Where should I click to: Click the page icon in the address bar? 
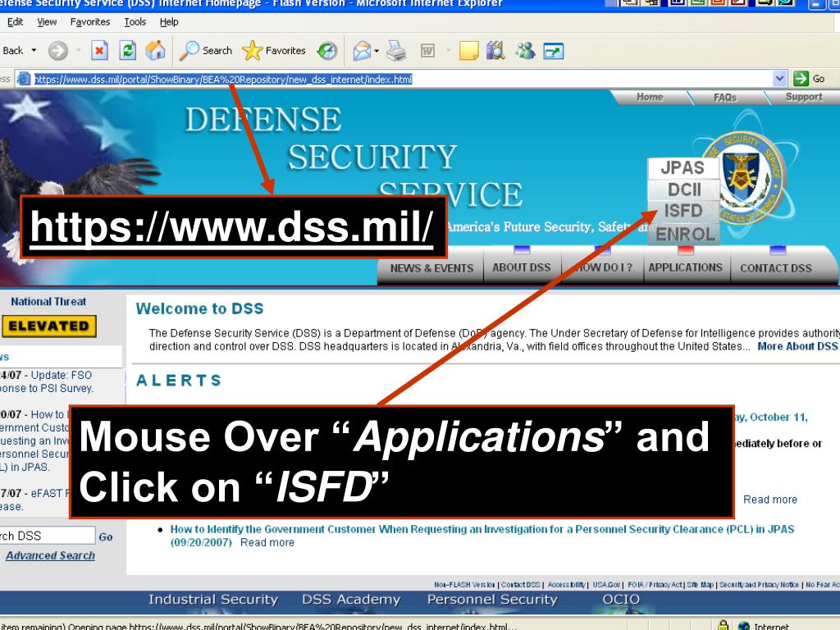tap(24, 80)
